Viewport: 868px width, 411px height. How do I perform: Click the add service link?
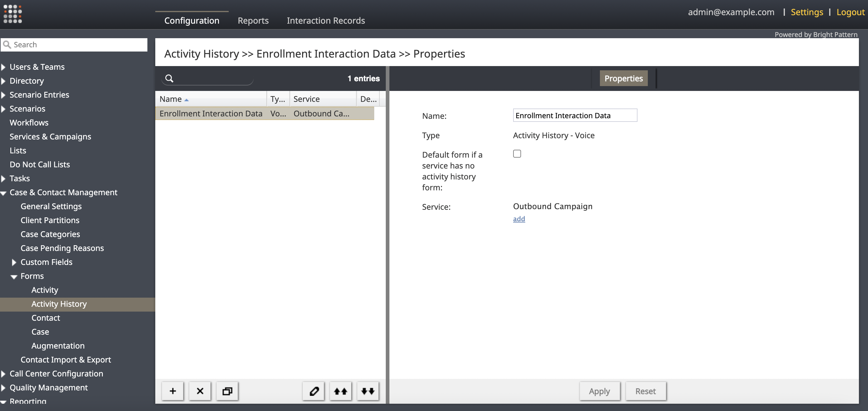519,219
